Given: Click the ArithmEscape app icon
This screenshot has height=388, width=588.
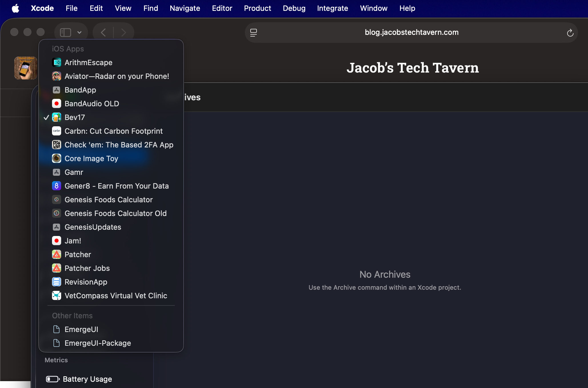Looking at the screenshot, I should 57,62.
